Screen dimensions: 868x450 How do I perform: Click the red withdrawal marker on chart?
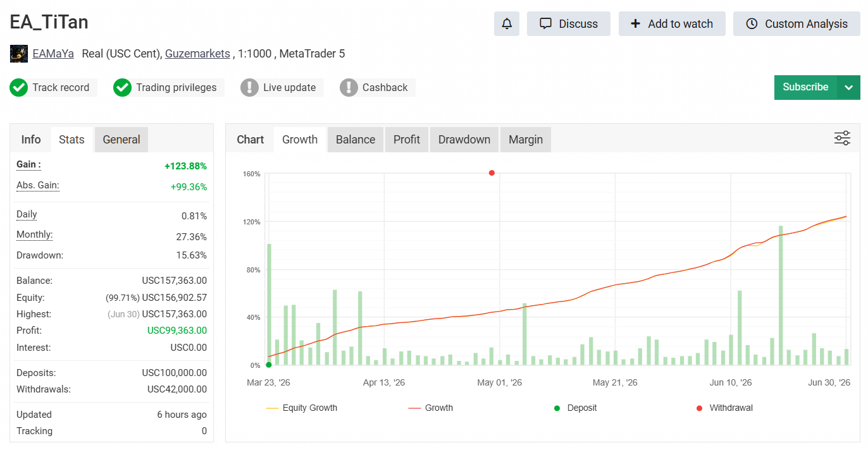[492, 173]
